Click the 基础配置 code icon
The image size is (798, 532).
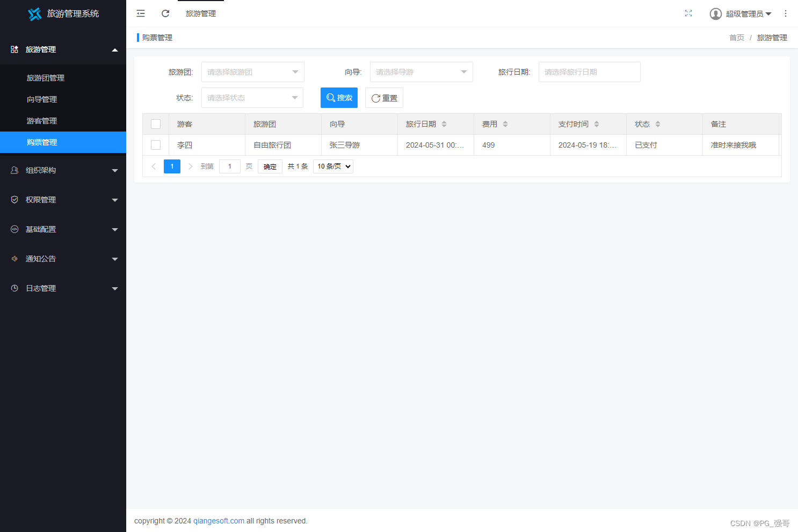click(14, 229)
